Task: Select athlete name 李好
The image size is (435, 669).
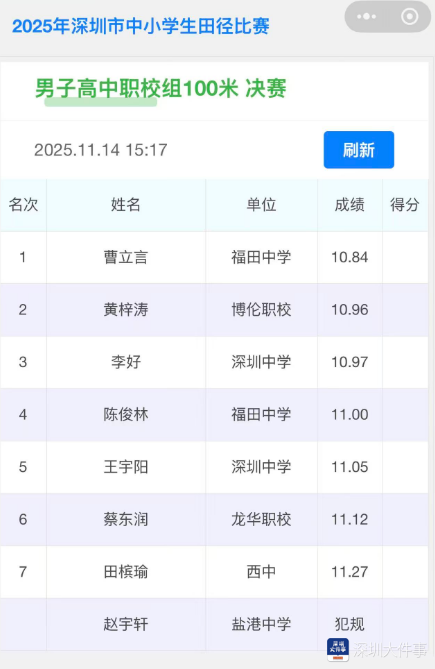Action: [126, 362]
